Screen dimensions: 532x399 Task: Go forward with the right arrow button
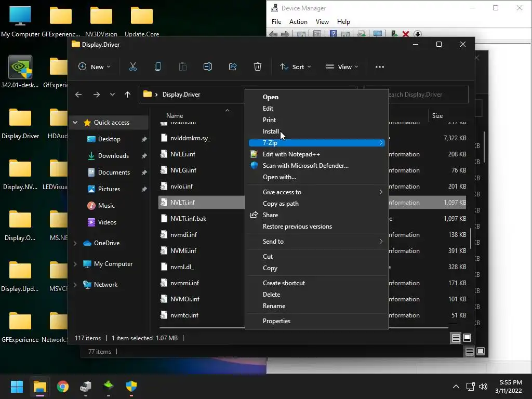pyautogui.click(x=96, y=95)
